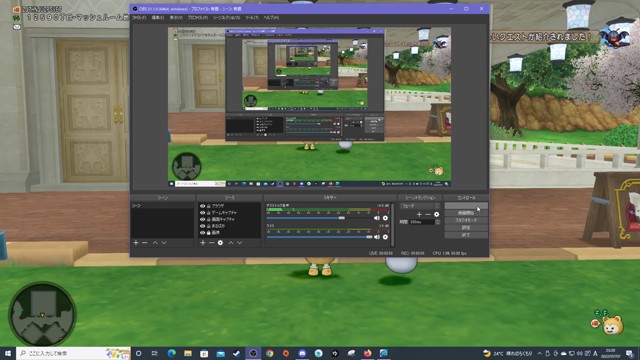Mute desktop audio using the speaker icon
Screen dimensions: 640x360
coord(376,218)
